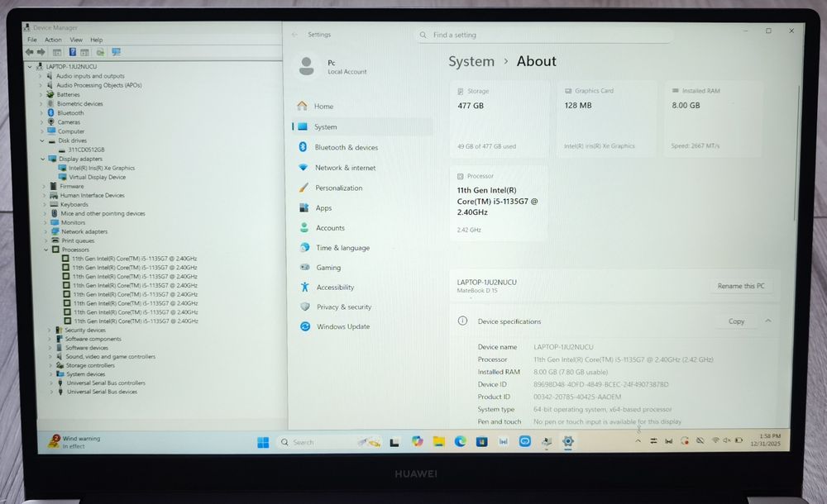Click the Find a setting search box
Image resolution: width=827 pixels, height=504 pixels.
click(x=543, y=35)
